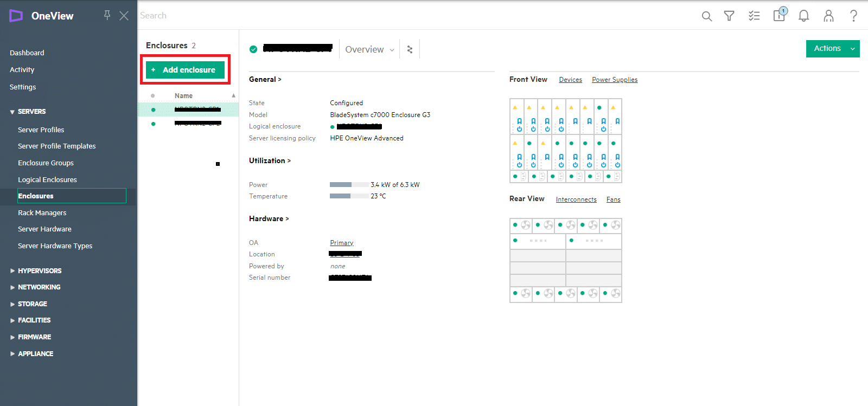Click the HPE OneView Advanced text
868x406 pixels.
(x=367, y=138)
